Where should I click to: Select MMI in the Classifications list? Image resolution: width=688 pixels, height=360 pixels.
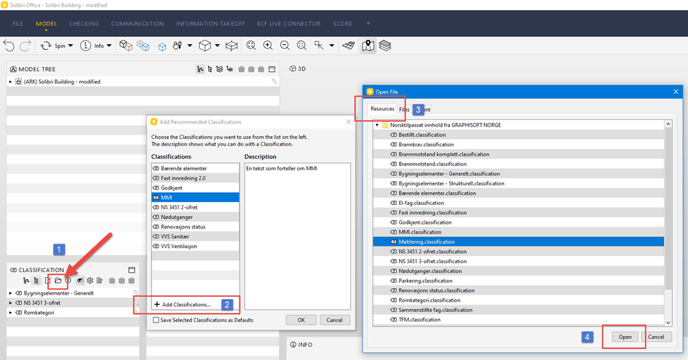coord(195,198)
